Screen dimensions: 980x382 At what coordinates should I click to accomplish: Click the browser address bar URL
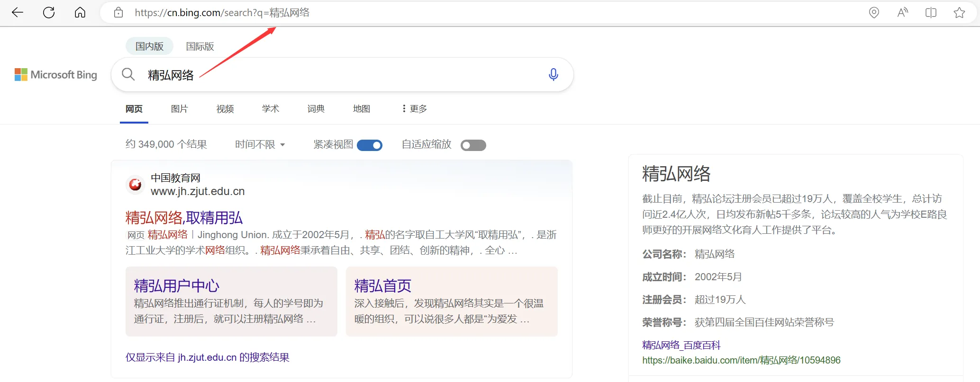click(x=222, y=13)
